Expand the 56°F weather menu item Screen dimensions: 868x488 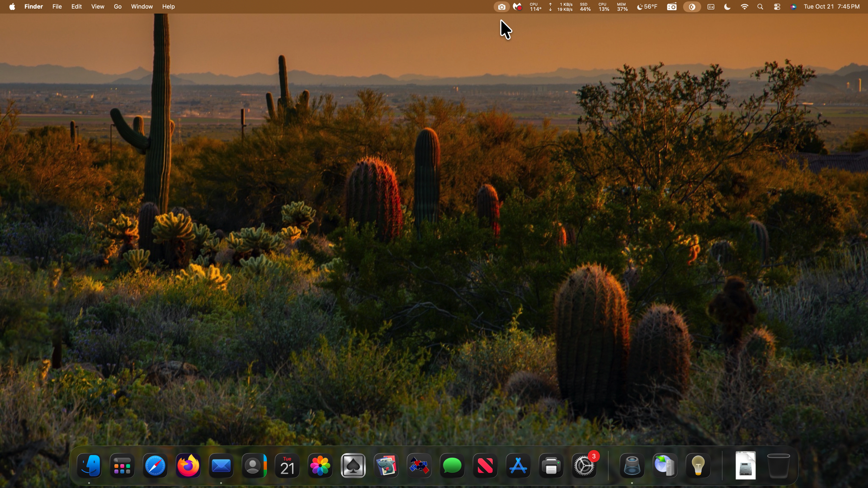(x=647, y=7)
